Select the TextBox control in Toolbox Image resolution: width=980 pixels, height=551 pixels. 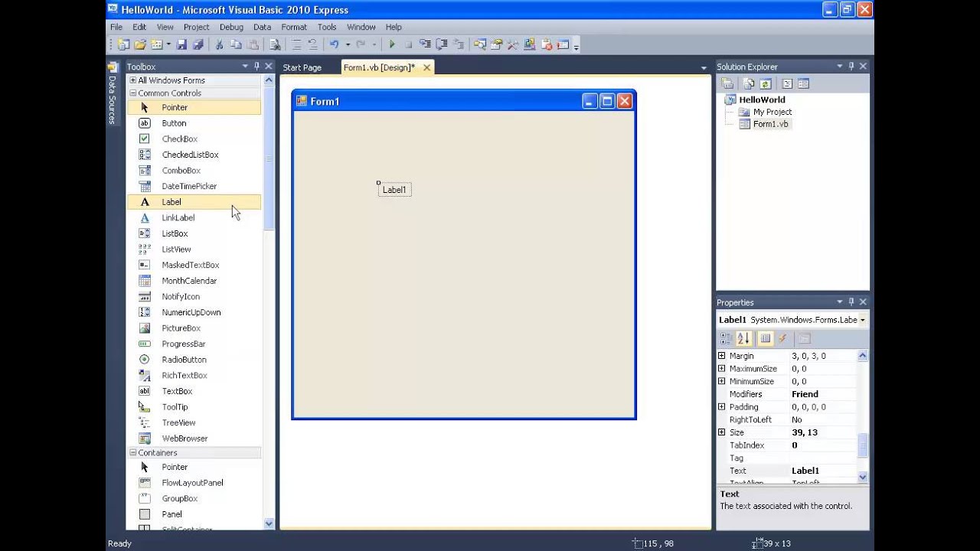[194, 391]
